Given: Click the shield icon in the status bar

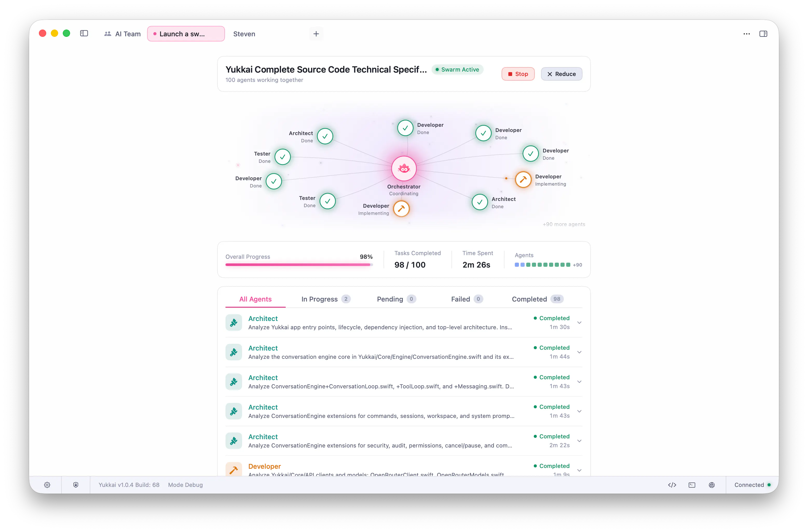Looking at the screenshot, I should point(76,485).
